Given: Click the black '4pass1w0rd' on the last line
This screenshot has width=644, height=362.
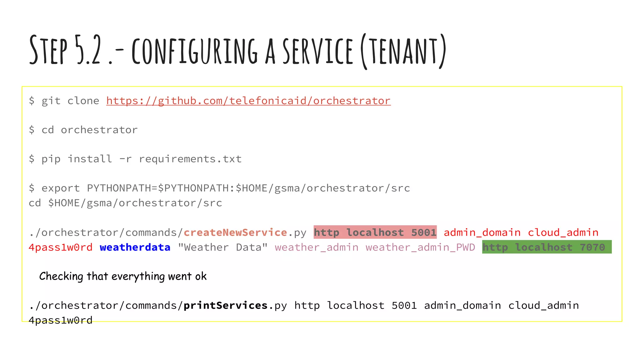Looking at the screenshot, I should click(x=61, y=320).
